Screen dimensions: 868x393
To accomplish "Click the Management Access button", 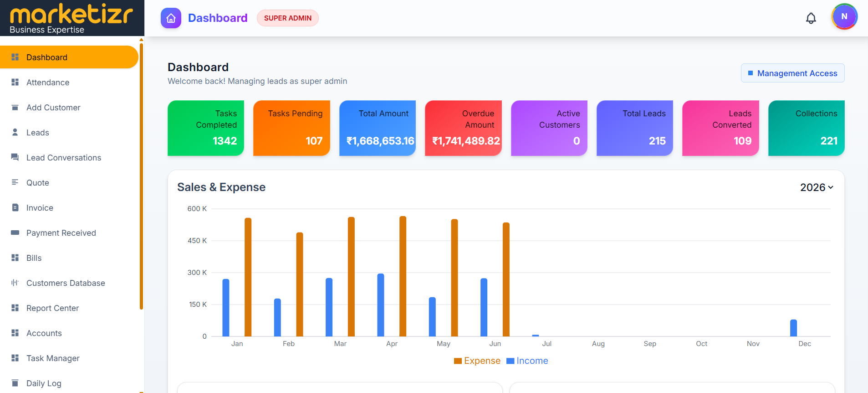I will click(x=792, y=73).
